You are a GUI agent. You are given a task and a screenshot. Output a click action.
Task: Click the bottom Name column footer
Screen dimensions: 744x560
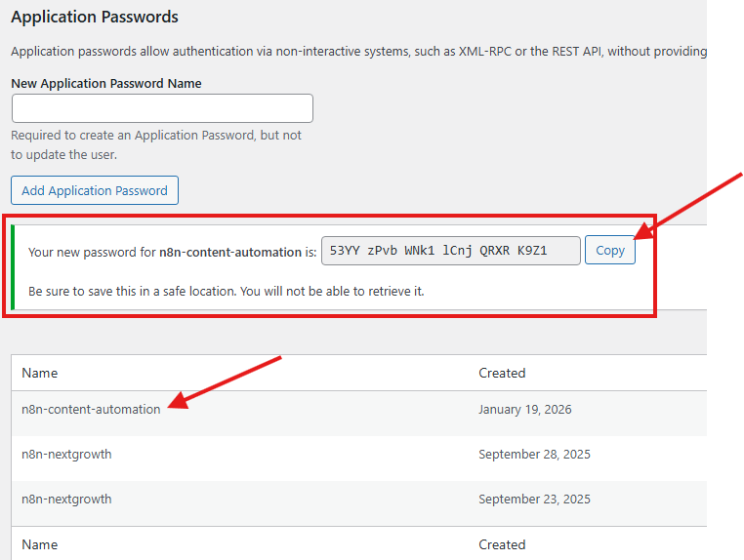pyautogui.click(x=40, y=544)
